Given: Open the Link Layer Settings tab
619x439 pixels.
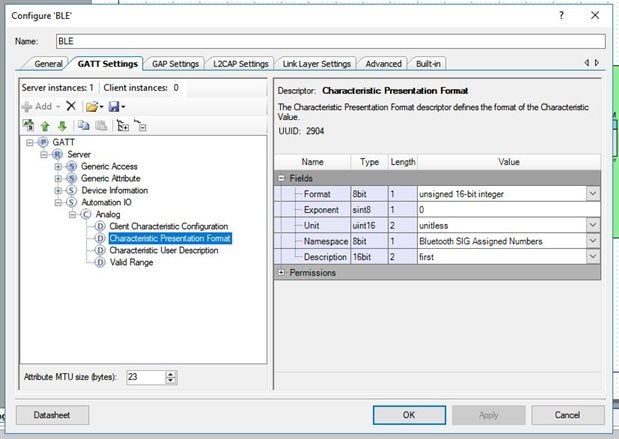Looking at the screenshot, I should 316,64.
